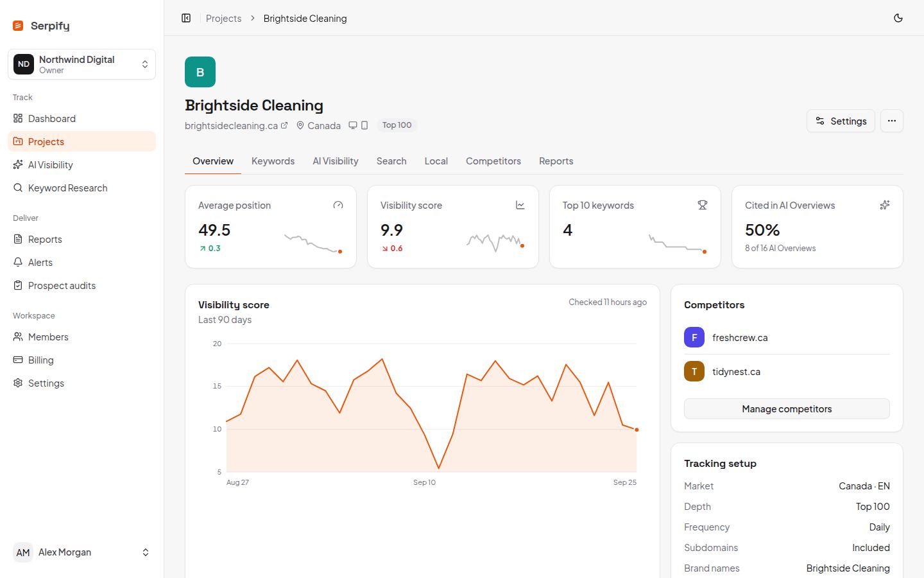The height and width of the screenshot is (578, 924).
Task: Open Reports under Deliver
Action: [x=81, y=239]
